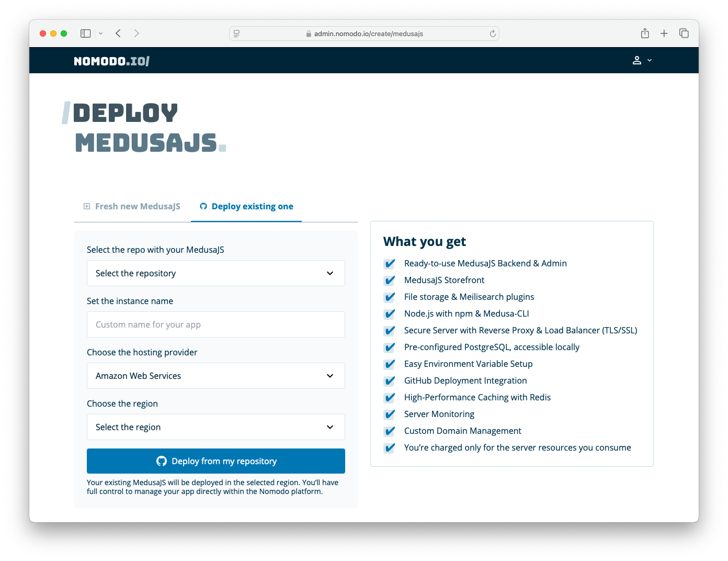728x561 pixels.
Task: Go back with the browser back arrow
Action: (x=118, y=33)
